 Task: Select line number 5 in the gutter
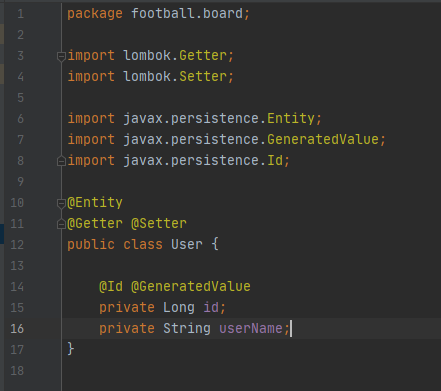[20, 98]
